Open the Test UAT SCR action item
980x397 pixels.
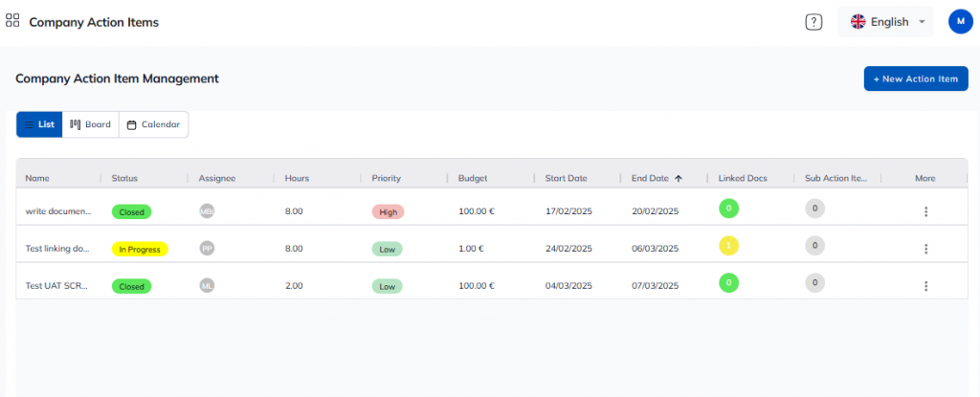[57, 285]
